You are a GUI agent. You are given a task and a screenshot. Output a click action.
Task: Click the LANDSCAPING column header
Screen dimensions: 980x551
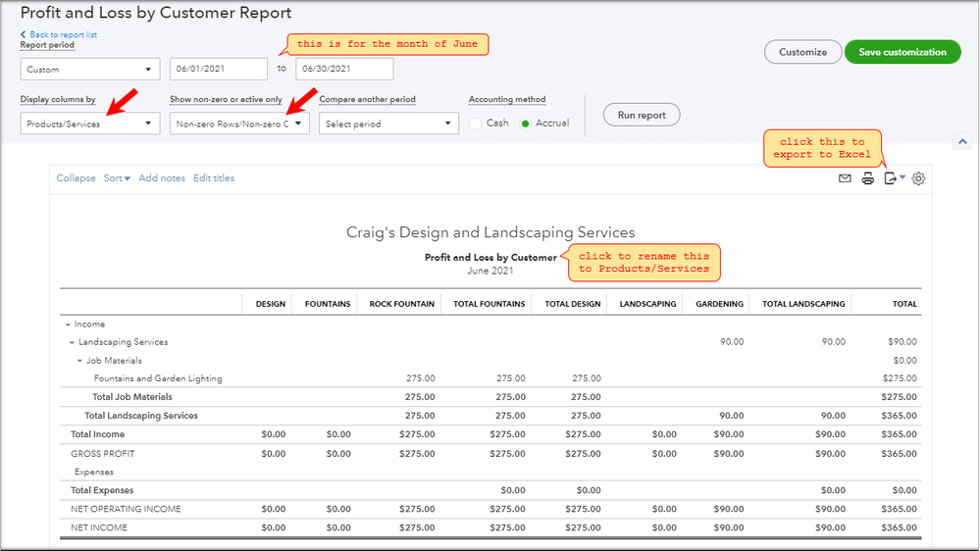click(x=647, y=304)
